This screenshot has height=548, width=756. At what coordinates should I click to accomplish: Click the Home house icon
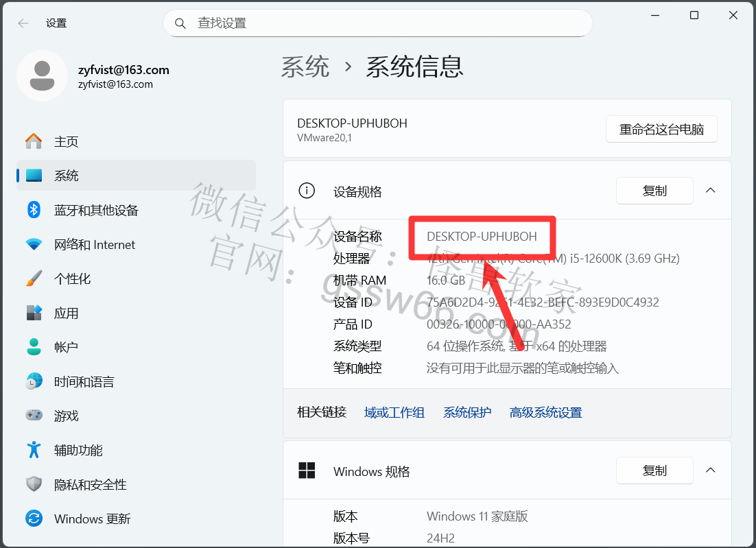pyautogui.click(x=34, y=141)
